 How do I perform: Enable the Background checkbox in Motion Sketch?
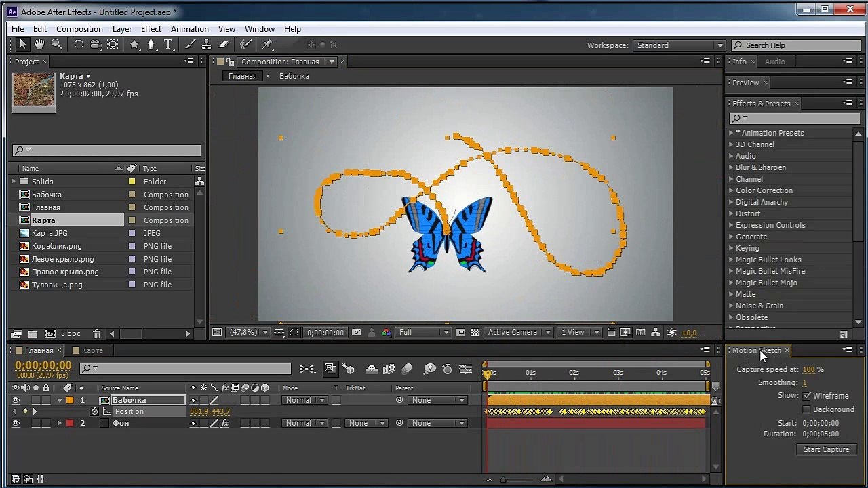click(x=807, y=409)
